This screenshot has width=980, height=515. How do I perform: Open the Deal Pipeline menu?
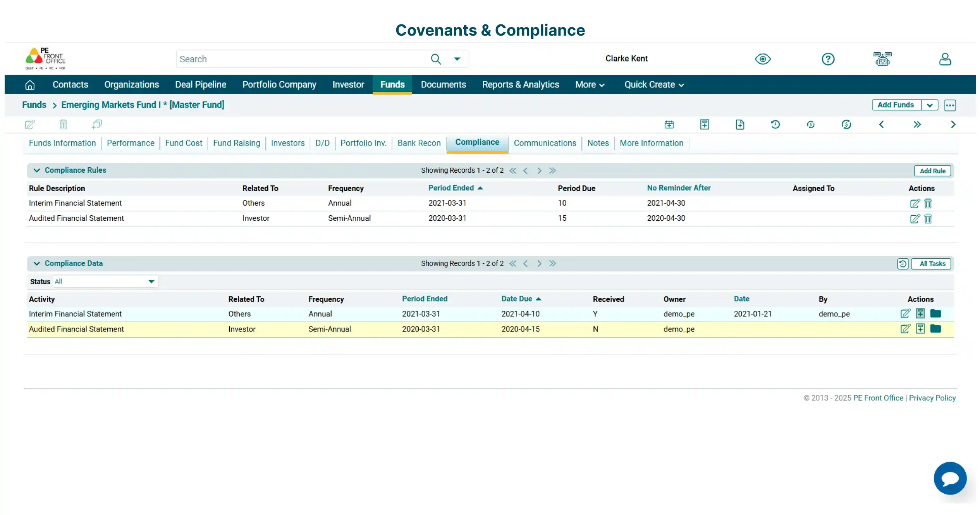click(201, 85)
